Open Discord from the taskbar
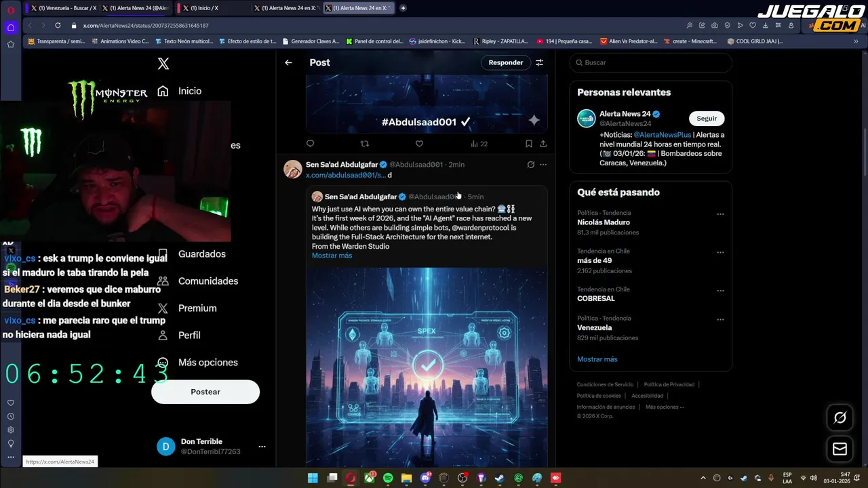The height and width of the screenshot is (488, 868). [426, 478]
